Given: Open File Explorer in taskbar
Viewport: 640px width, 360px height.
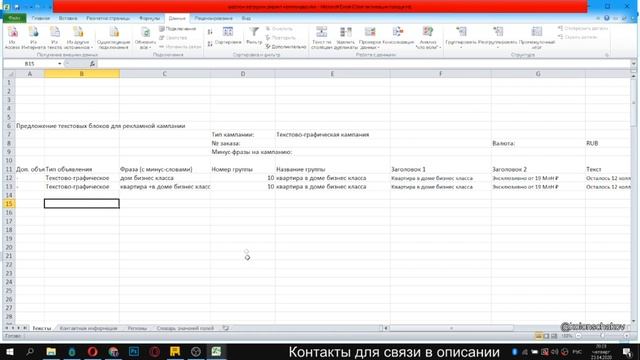Looking at the screenshot, I should click(51, 351).
